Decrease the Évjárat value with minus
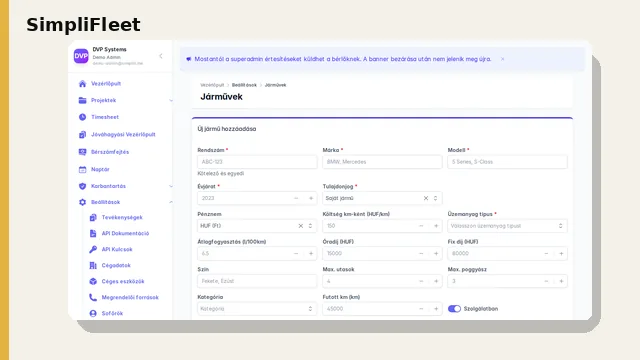This screenshot has width=640, height=360. tap(296, 198)
